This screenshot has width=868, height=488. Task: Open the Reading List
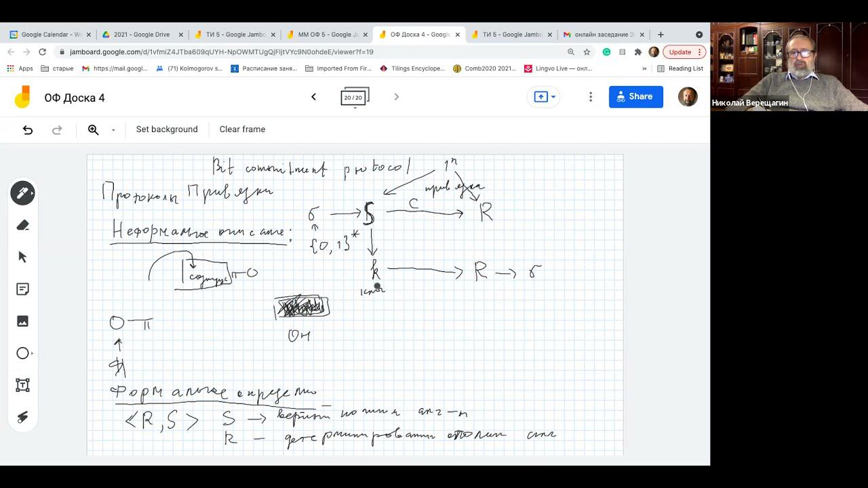(x=680, y=68)
